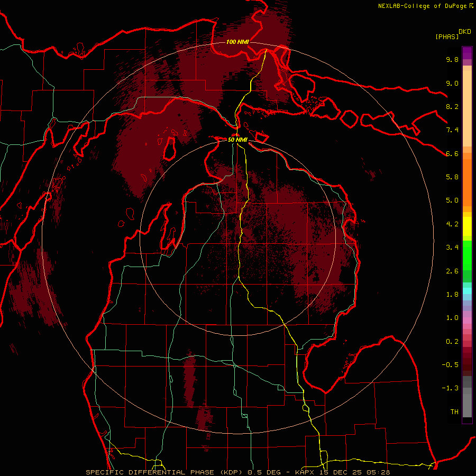476x476 pixels.
Task: Click the DKD label above the color scale
Action: point(465,32)
